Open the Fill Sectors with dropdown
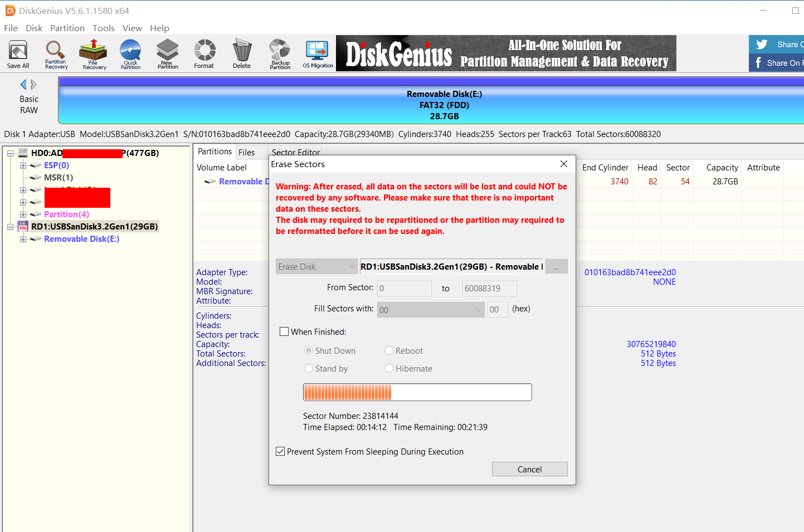 click(x=431, y=310)
